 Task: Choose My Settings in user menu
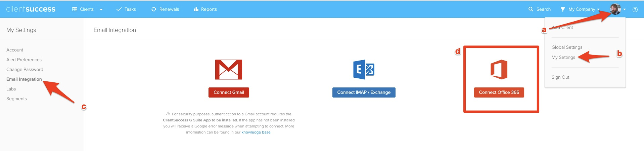coord(563,57)
